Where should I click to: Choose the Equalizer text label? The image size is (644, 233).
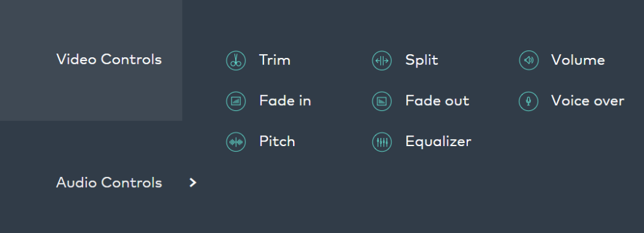(438, 142)
